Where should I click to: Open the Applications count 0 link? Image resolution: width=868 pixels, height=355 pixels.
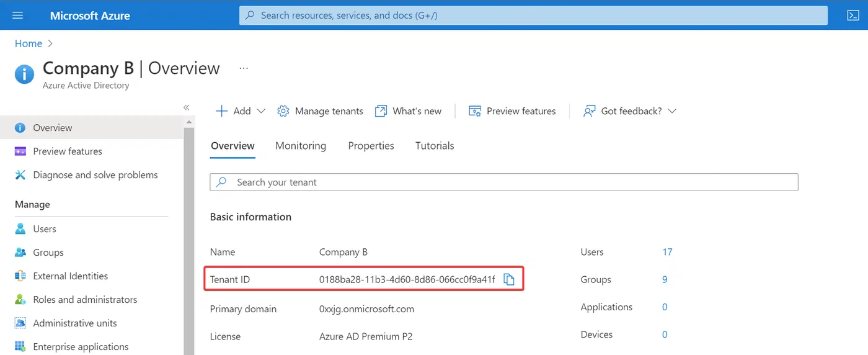[x=665, y=307]
